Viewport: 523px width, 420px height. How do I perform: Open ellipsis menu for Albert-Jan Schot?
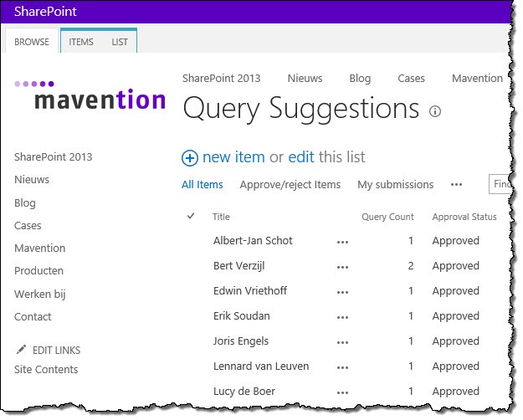[342, 242]
